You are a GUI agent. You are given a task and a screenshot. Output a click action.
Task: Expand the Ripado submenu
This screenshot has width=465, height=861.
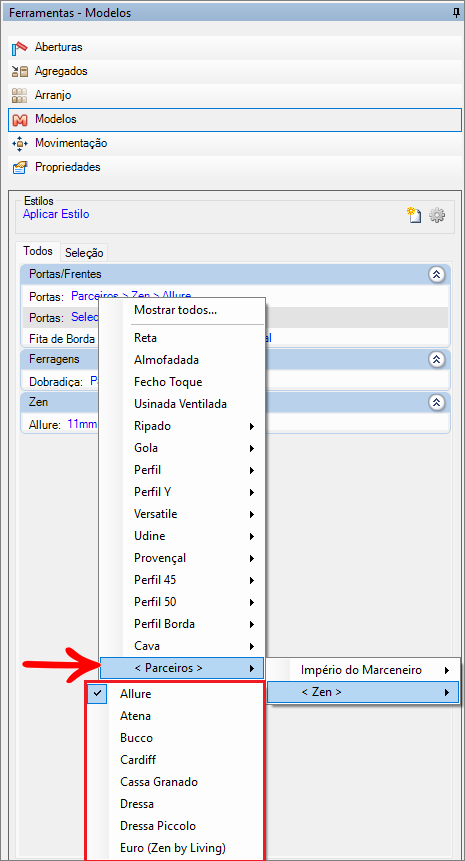pyautogui.click(x=182, y=426)
